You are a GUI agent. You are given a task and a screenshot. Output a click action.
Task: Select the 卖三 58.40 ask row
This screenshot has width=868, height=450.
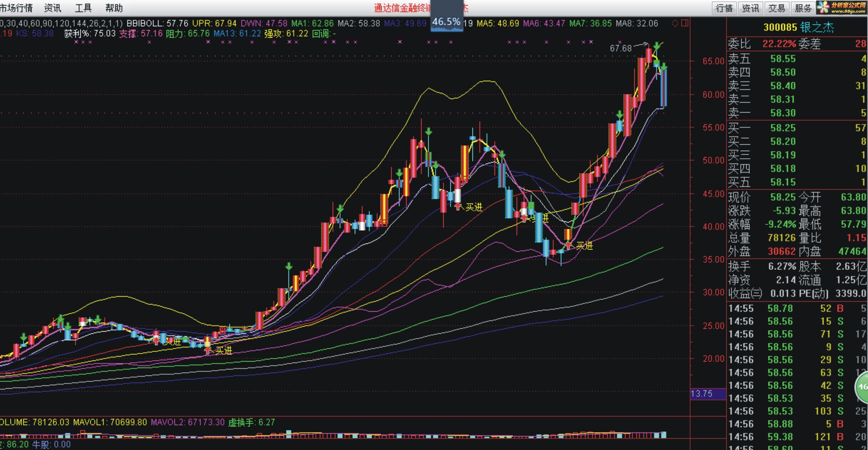[797, 86]
